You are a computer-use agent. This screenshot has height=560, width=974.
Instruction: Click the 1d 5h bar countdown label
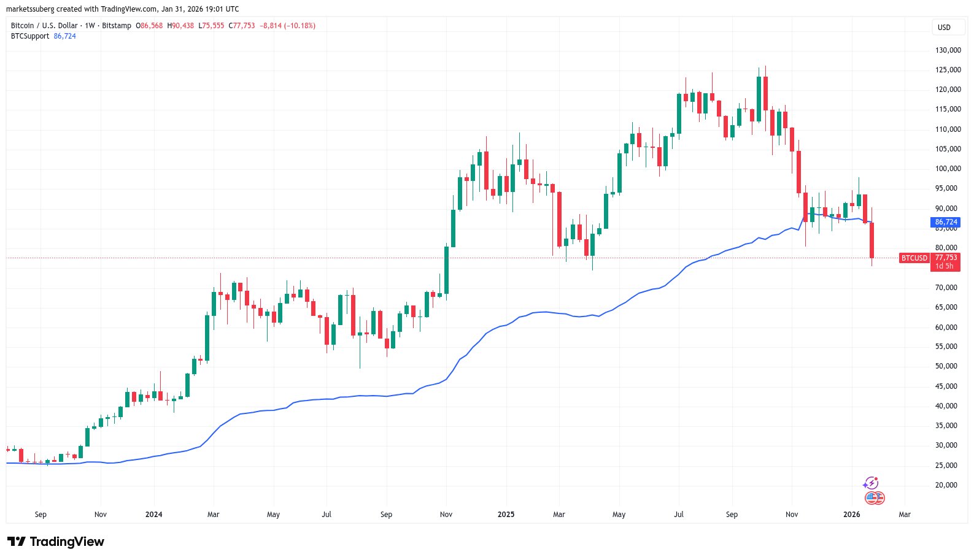(945, 266)
